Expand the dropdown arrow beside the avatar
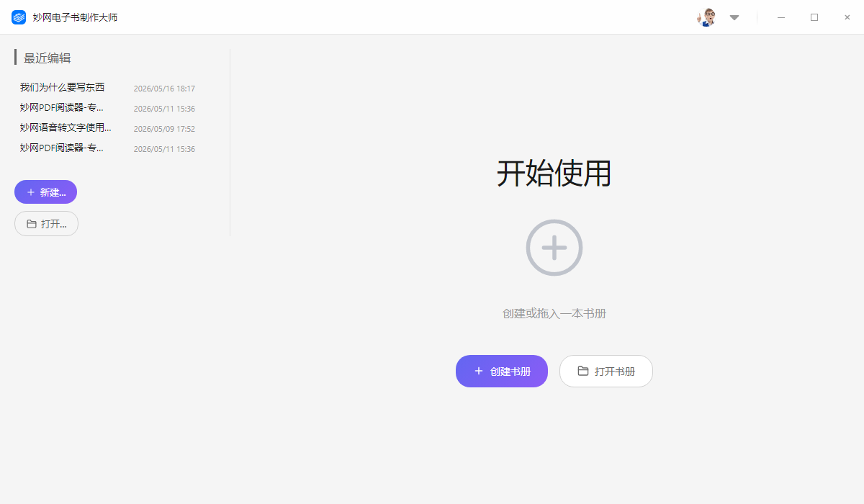This screenshot has height=504, width=864. pos(734,17)
